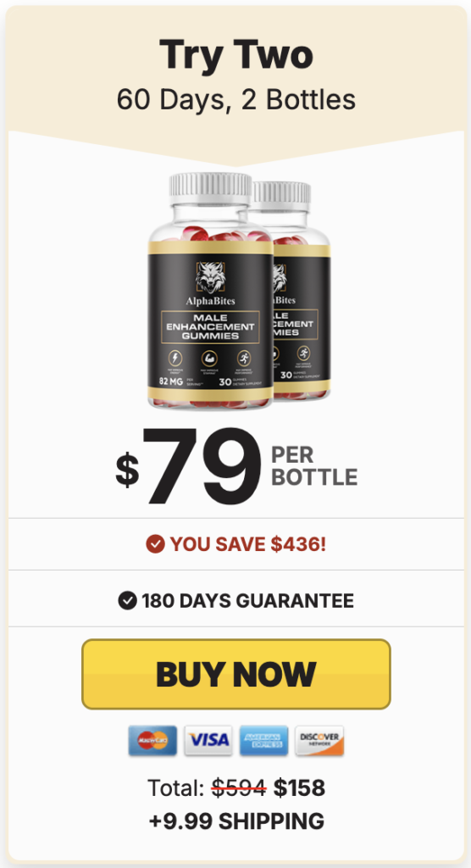
Task: Select the MasterCard payment icon
Action: point(152,740)
